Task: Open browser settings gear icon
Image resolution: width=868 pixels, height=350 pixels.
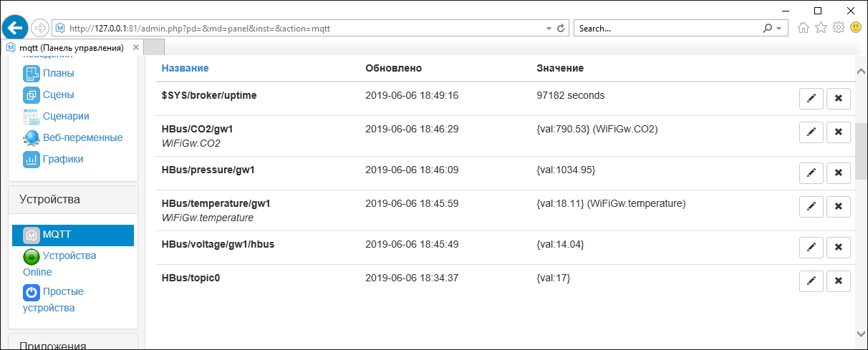Action: pos(838,28)
